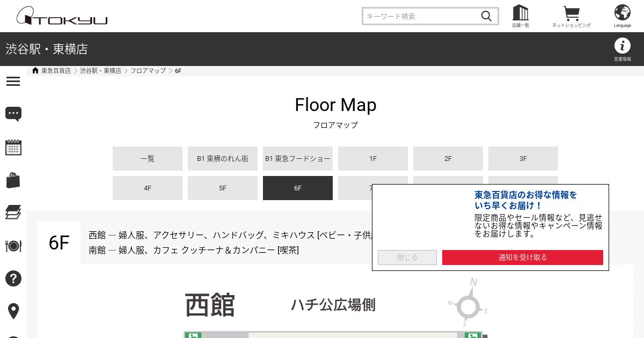Click the Floor Map heading text
This screenshot has height=338, width=644.
[x=335, y=105]
